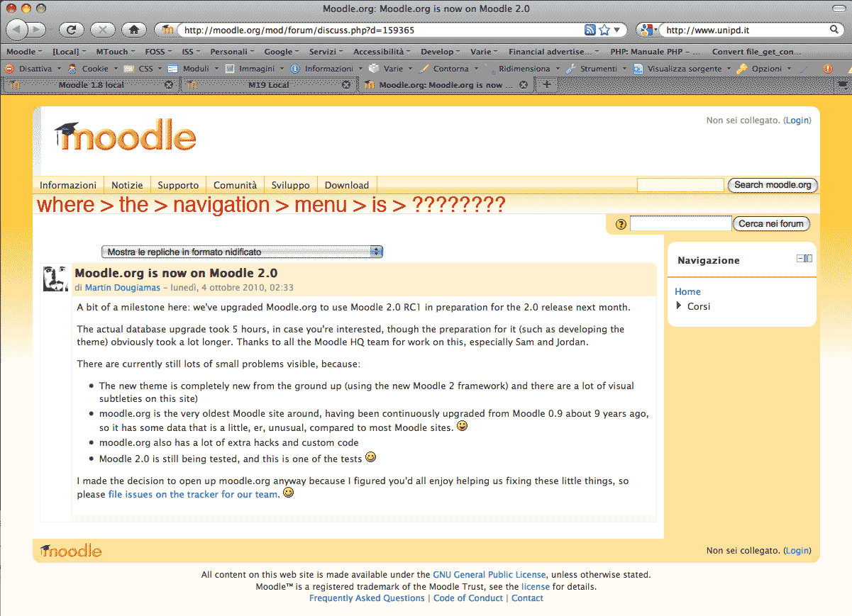Open the Moduli developer toolbar menu
This screenshot has width=852, height=616.
pos(194,69)
